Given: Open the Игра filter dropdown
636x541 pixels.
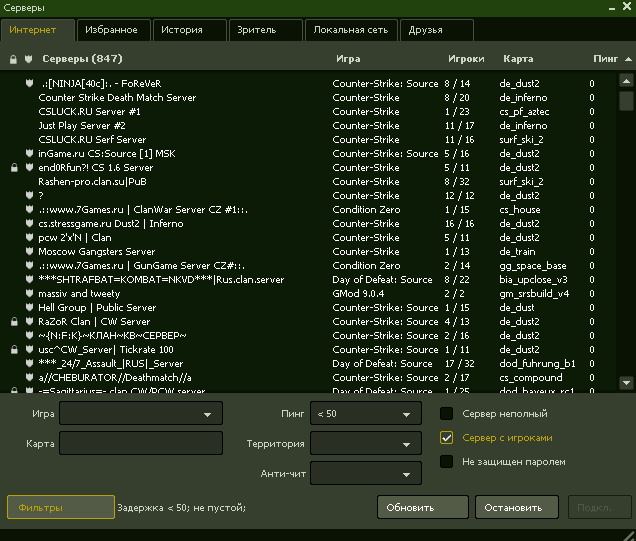Looking at the screenshot, I should (x=141, y=413).
